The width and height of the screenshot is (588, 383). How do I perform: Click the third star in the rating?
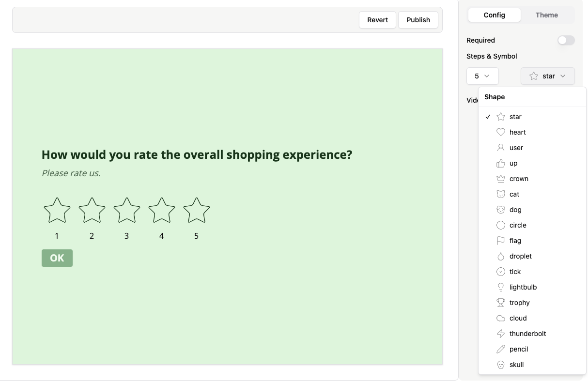126,210
